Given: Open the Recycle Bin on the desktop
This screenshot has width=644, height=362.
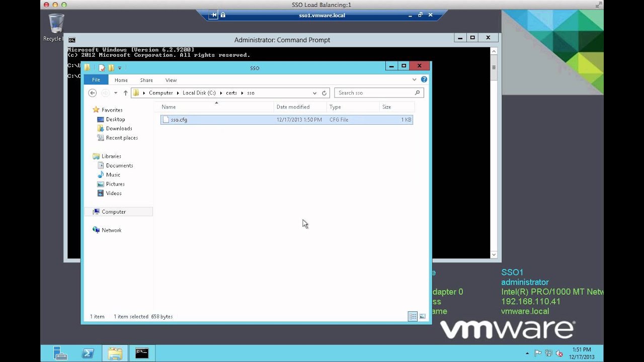Looking at the screenshot, I should pyautogui.click(x=56, y=28).
